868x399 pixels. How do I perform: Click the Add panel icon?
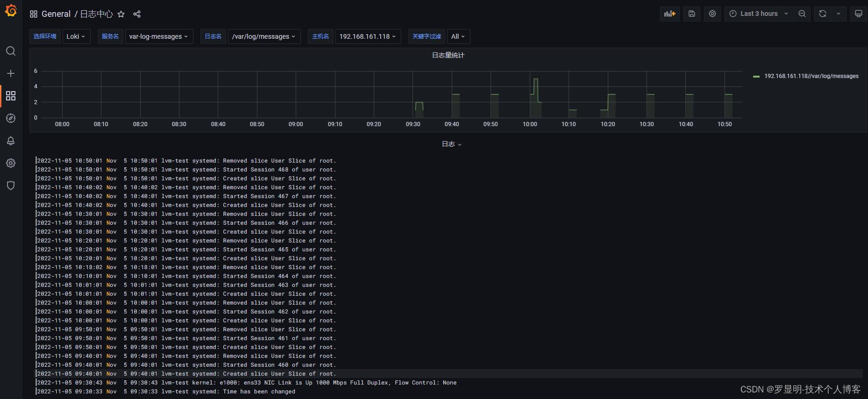670,14
